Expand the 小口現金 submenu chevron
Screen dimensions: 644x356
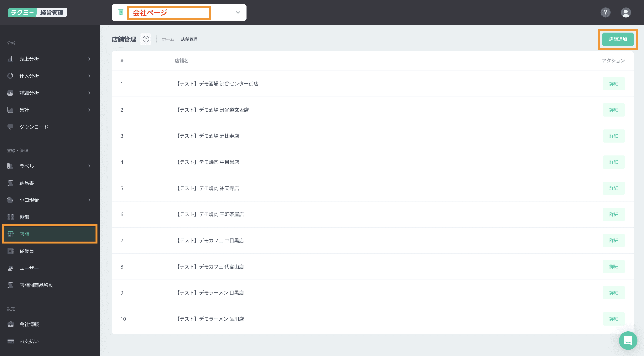[89, 200]
